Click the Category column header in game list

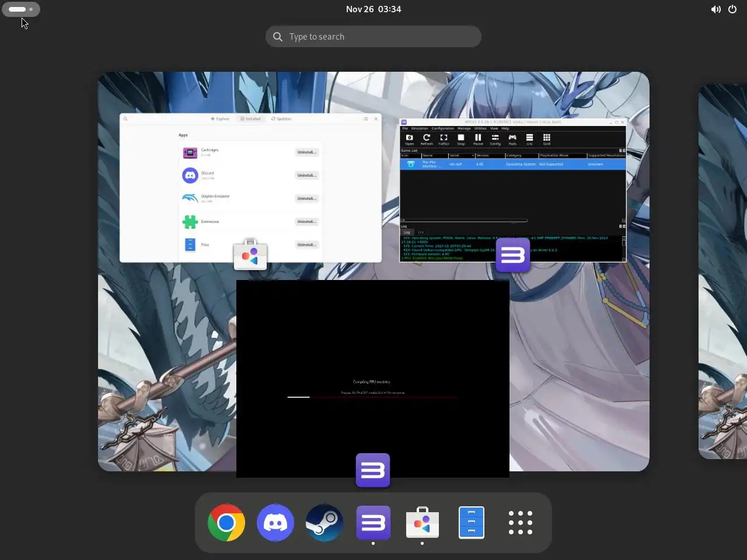click(521, 156)
